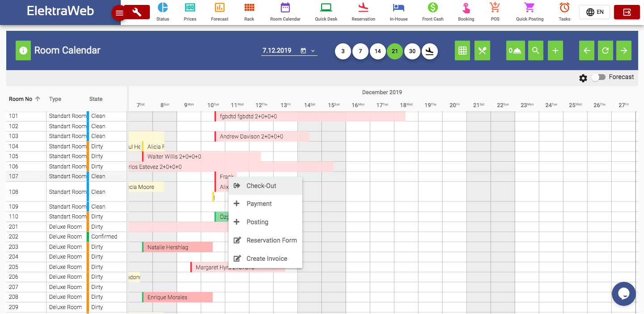644x314 pixels.
Task: Click the Type column header
Action: [55, 99]
